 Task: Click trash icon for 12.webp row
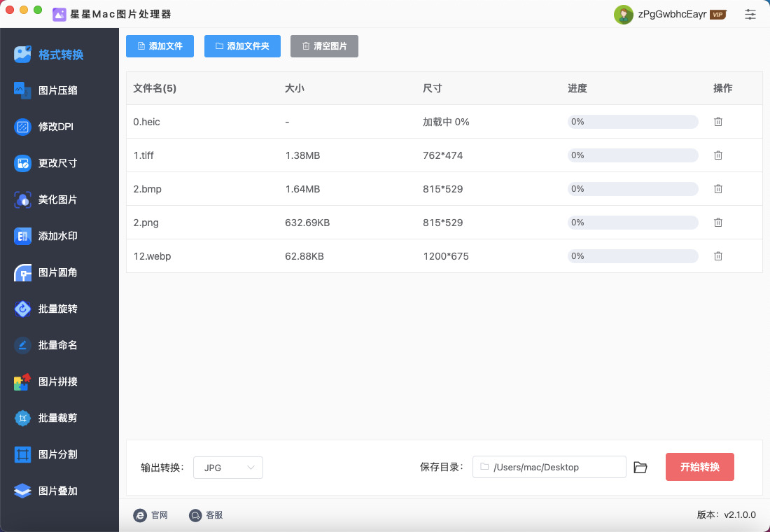[717, 256]
